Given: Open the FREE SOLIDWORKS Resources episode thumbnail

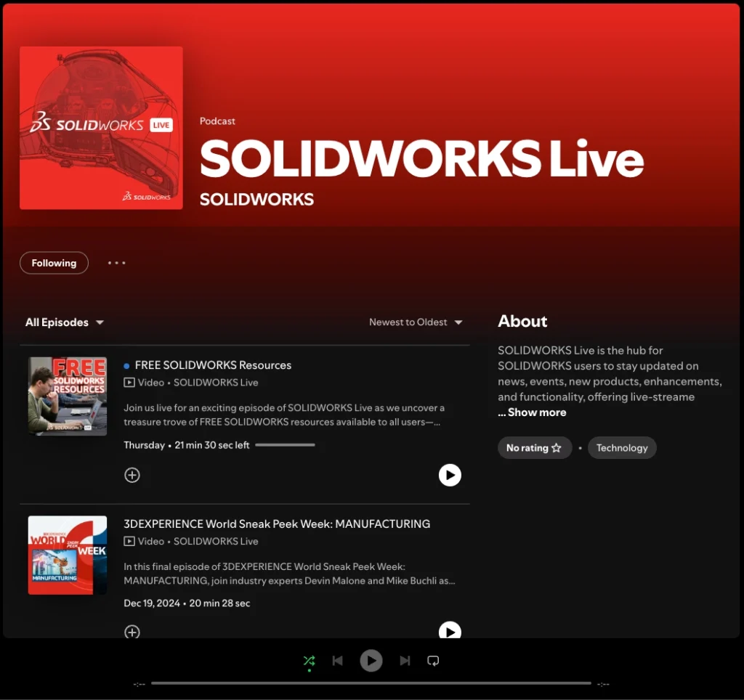Looking at the screenshot, I should (x=68, y=396).
